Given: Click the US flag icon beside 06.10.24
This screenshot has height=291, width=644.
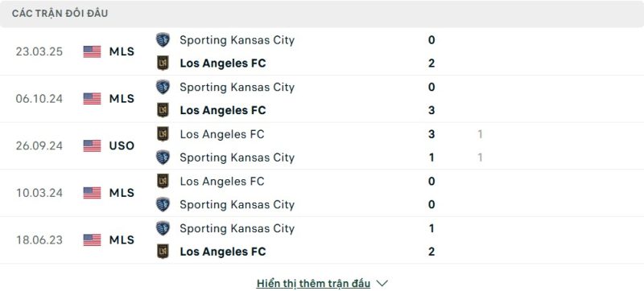Looking at the screenshot, I should [x=92, y=99].
